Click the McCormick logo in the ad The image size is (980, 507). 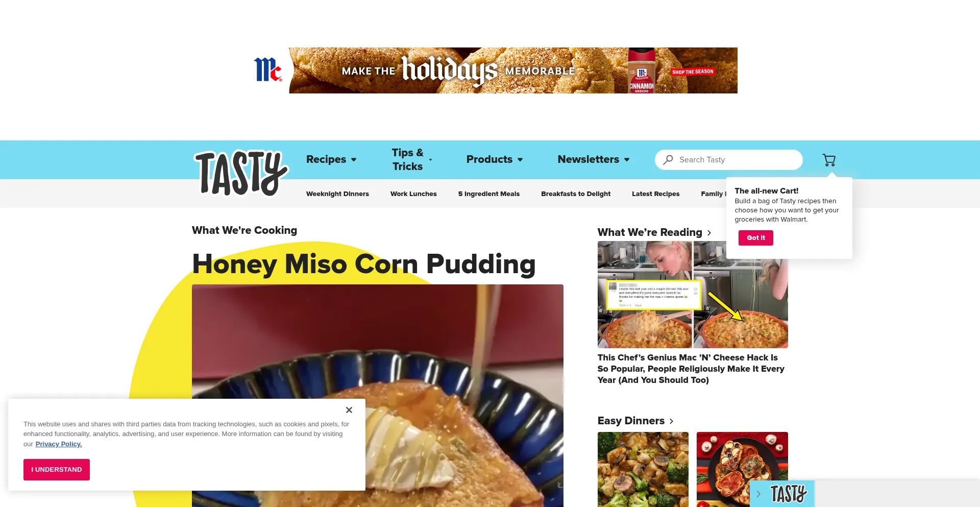(x=268, y=70)
